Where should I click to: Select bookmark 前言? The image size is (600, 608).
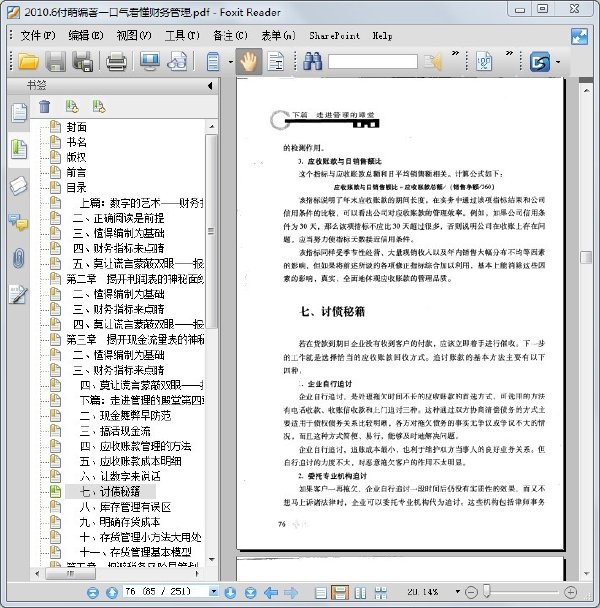[x=76, y=172]
